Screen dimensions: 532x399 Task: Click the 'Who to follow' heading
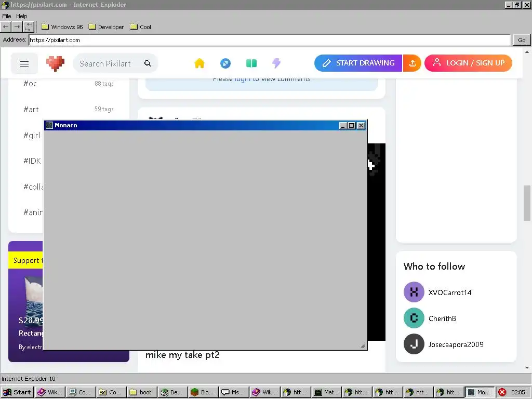[434, 267]
